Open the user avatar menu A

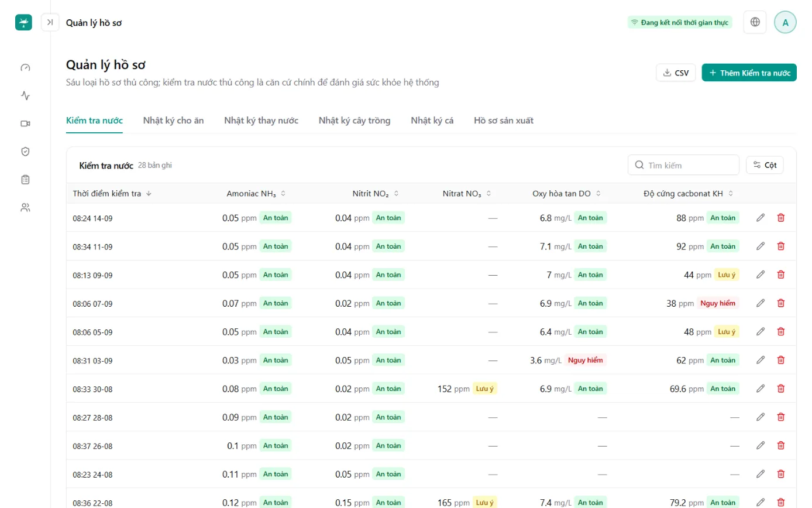785,22
